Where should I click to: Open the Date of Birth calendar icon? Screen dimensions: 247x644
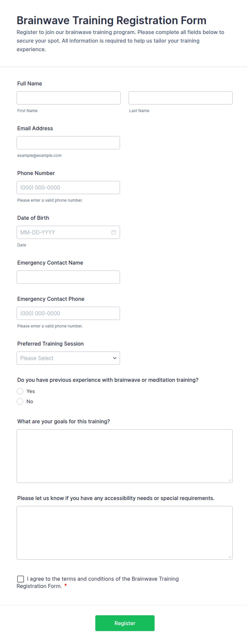(x=114, y=232)
